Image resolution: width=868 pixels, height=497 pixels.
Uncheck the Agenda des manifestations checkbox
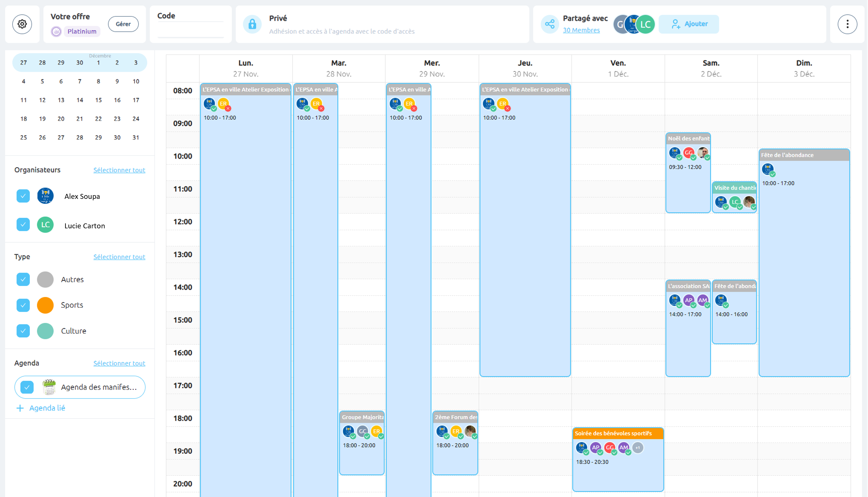pos(27,387)
